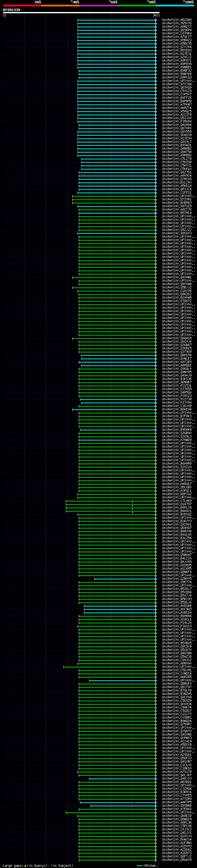This screenshot has height=868, width=197.
Task: Select the UniRef100_B8PIG2 label
Action: point(177,494)
